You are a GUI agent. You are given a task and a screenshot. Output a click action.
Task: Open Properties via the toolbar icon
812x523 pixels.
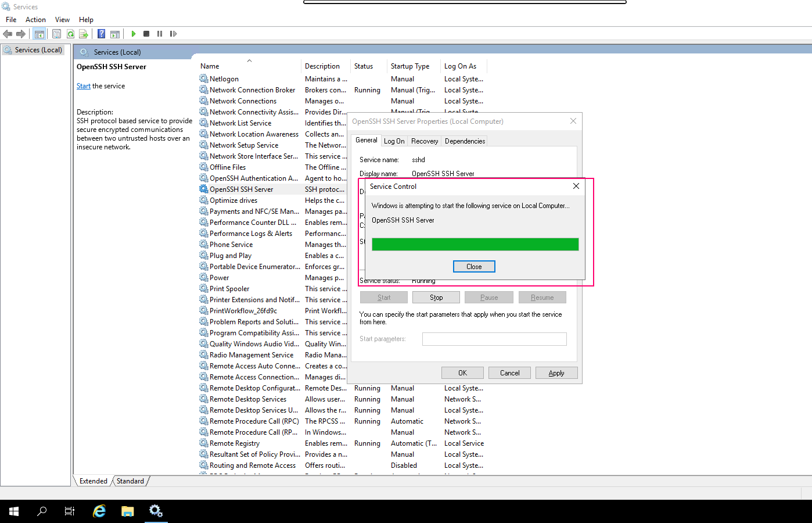[x=56, y=34]
